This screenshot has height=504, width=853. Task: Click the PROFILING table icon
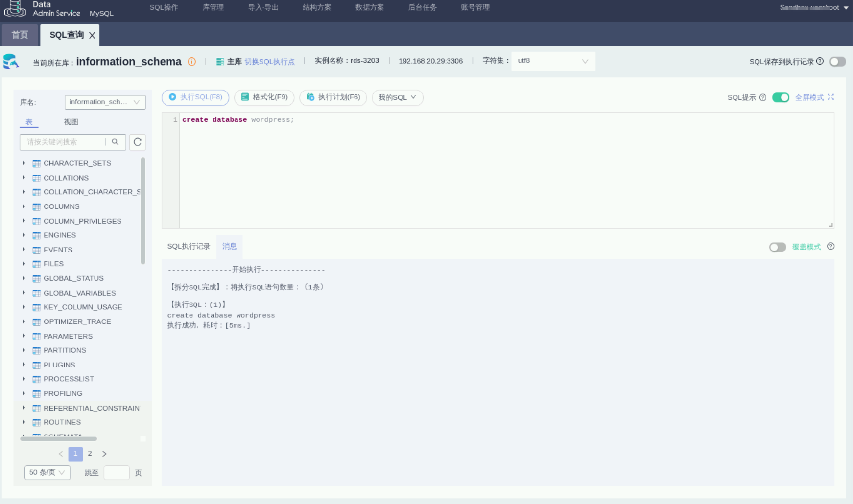click(x=37, y=394)
